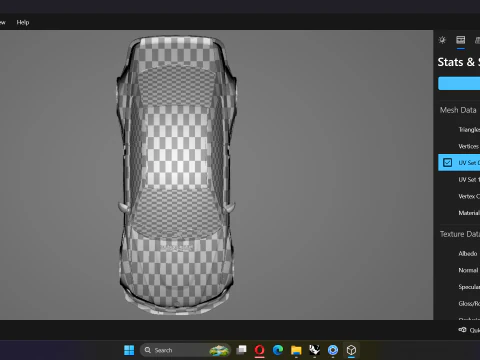Open the Rhino app taskbar icon
The image size is (480, 360).
[314, 350]
